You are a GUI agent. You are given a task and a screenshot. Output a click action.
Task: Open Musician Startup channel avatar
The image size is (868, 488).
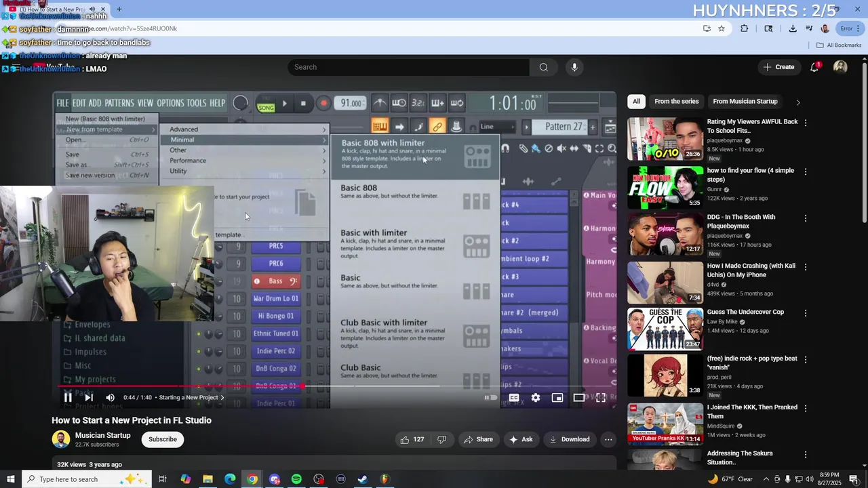[x=60, y=439]
